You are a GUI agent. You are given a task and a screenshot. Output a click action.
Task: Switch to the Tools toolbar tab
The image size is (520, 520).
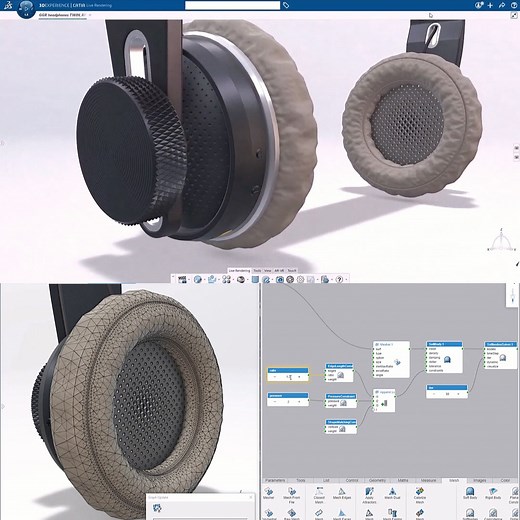(x=257, y=271)
